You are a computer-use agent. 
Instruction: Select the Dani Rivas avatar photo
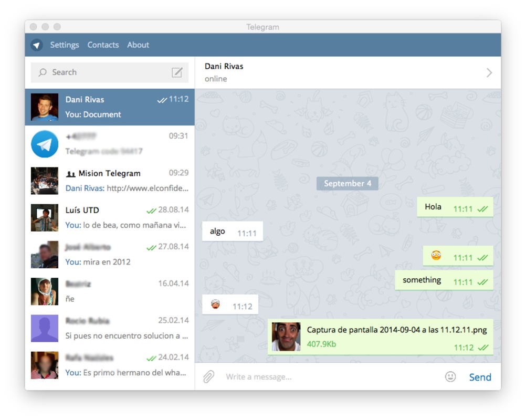[44, 107]
